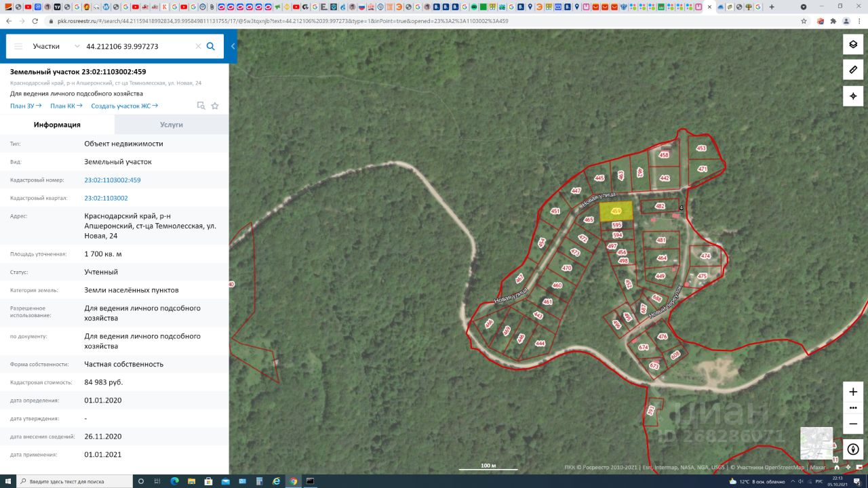Open the hamburger menu in search bar
This screenshot has height=488, width=868.
point(18,47)
